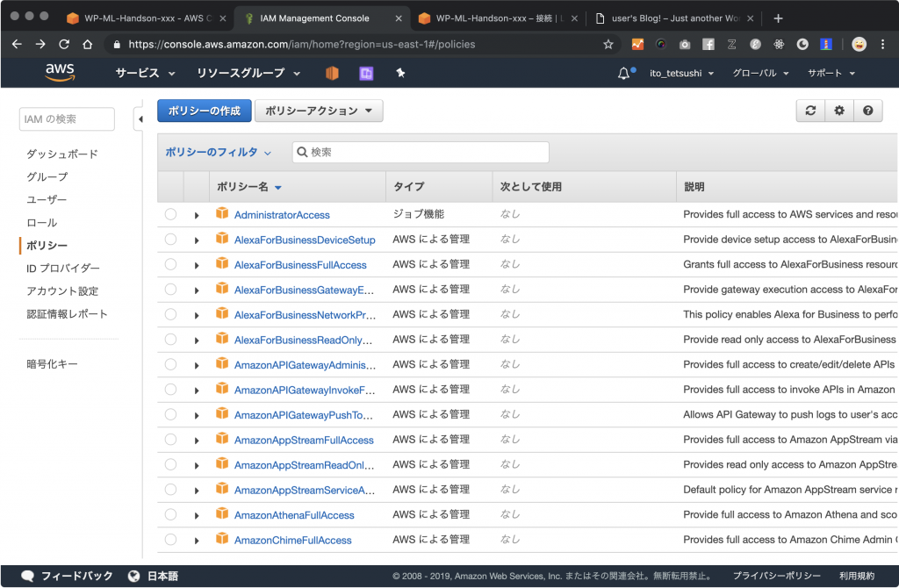Select radio button for AmazonAPIGatewayAdminis… policy
Viewport: 899px width, 588px height.
[x=170, y=364]
